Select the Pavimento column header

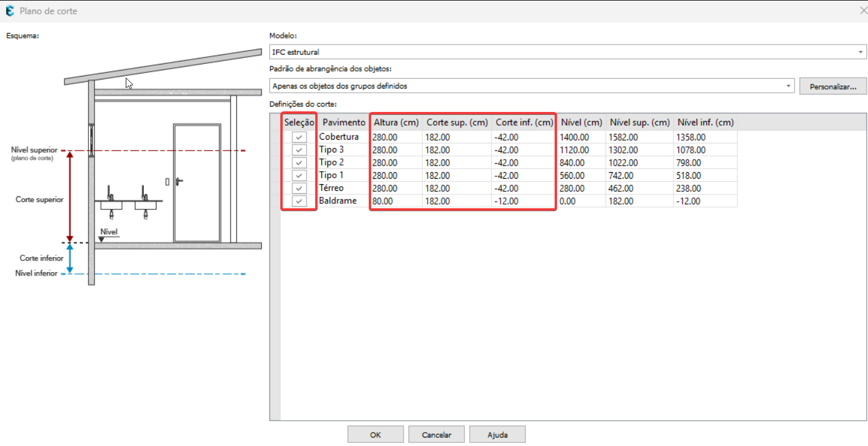[x=343, y=122]
